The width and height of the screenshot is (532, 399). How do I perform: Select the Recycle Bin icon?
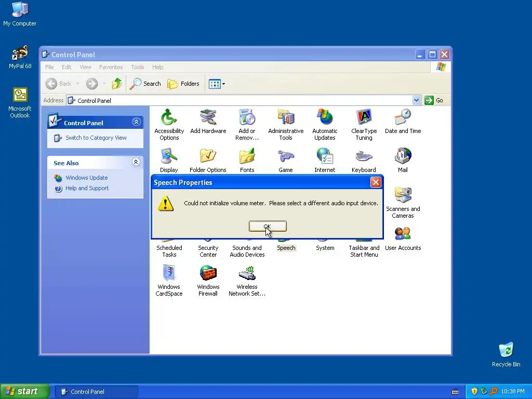(506, 354)
